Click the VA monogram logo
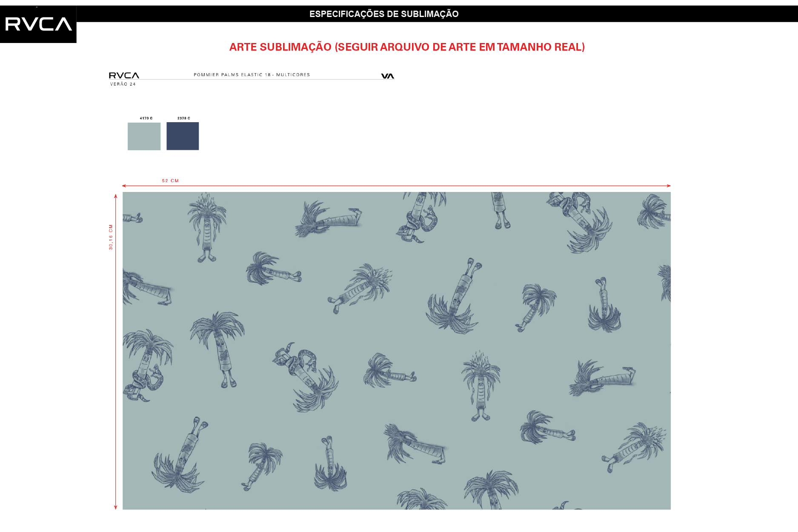The image size is (798, 532). point(387,76)
